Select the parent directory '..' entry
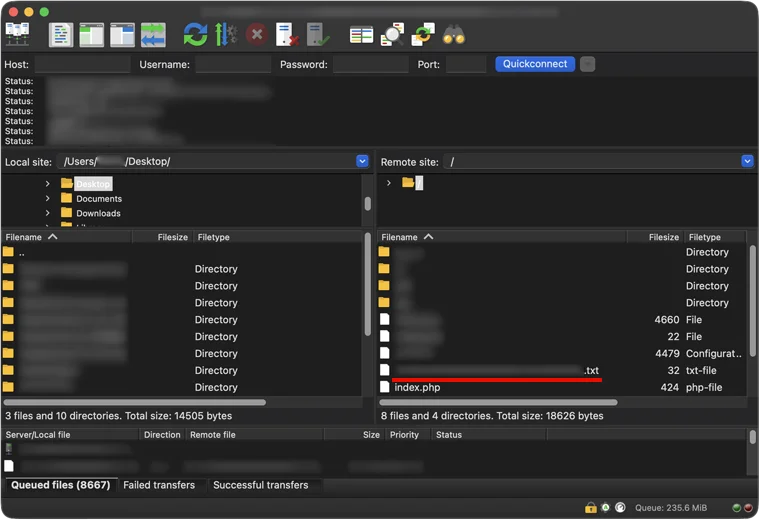Image resolution: width=759 pixels, height=520 pixels. (x=182, y=252)
